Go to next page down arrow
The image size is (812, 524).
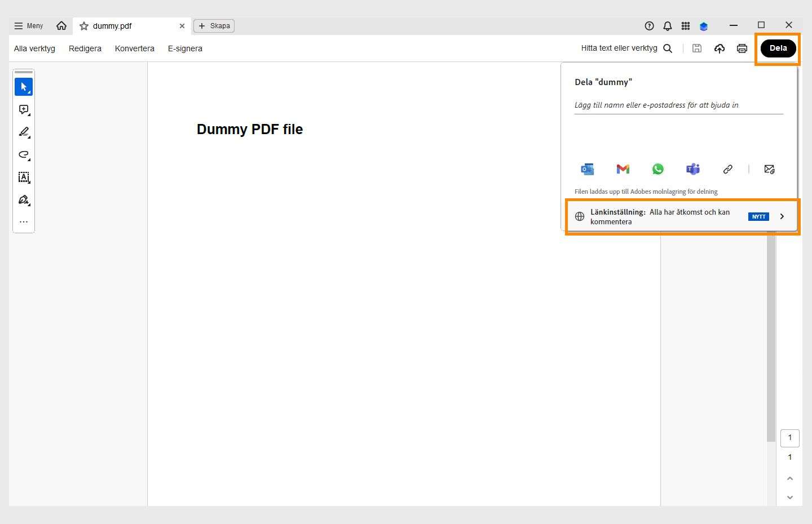click(x=790, y=498)
